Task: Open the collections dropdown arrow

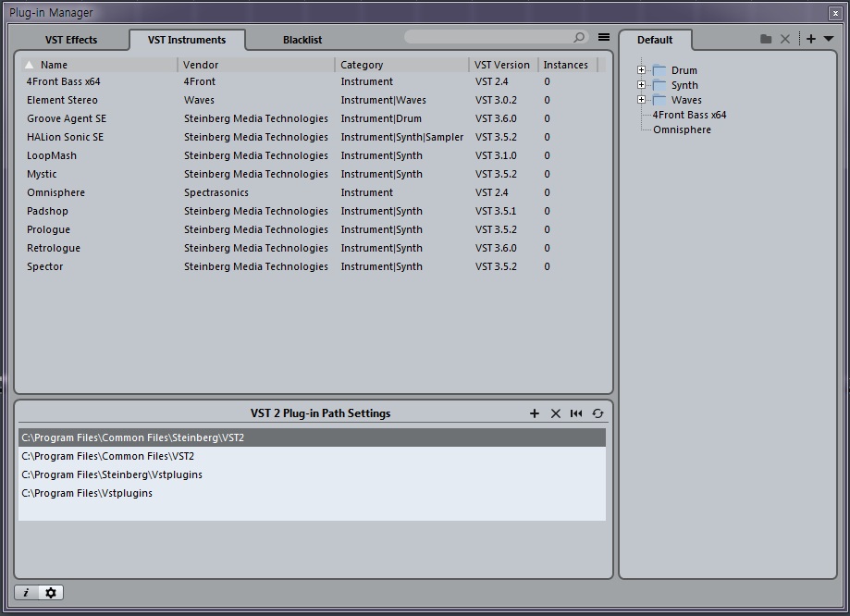Action: (x=829, y=39)
